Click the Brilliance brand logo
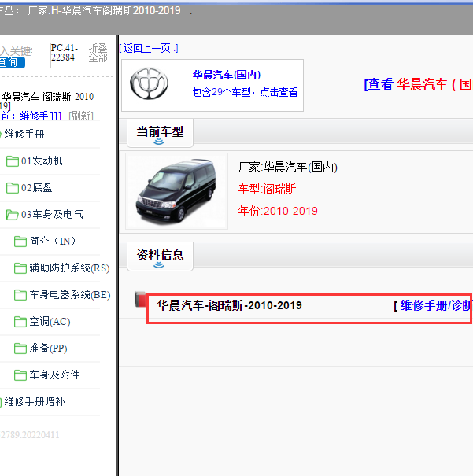This screenshot has width=473, height=476. (x=149, y=83)
